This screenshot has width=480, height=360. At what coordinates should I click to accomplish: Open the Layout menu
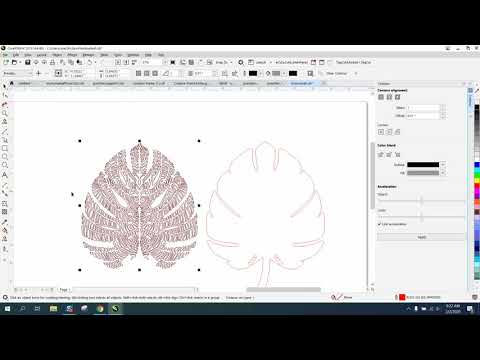[x=42, y=55]
